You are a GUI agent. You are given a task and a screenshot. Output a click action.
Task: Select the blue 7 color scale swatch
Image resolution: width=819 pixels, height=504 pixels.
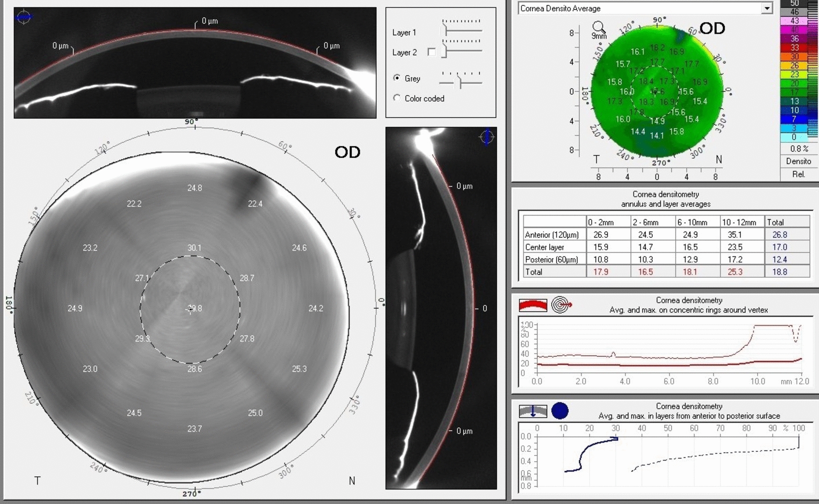[794, 119]
